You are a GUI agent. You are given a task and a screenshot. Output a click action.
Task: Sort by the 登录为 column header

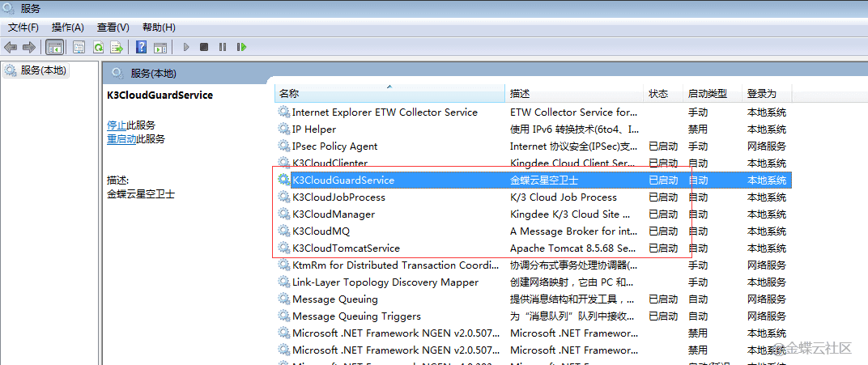(x=767, y=94)
